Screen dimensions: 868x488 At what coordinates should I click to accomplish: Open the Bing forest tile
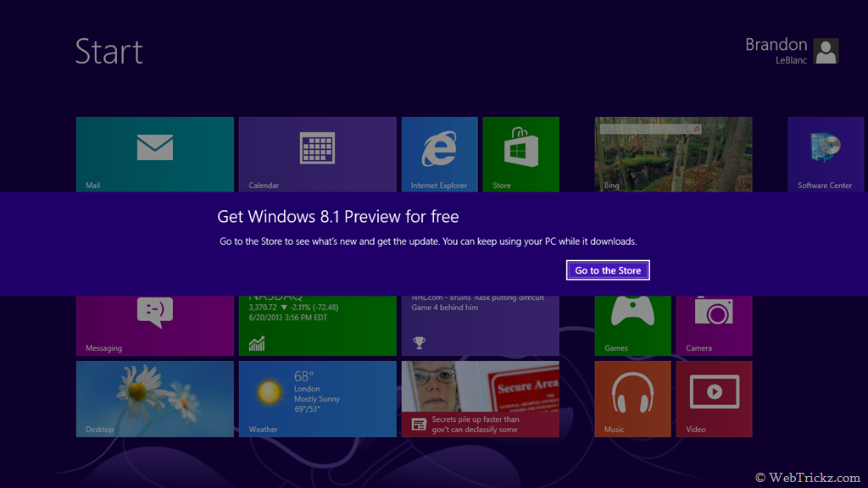coord(674,154)
